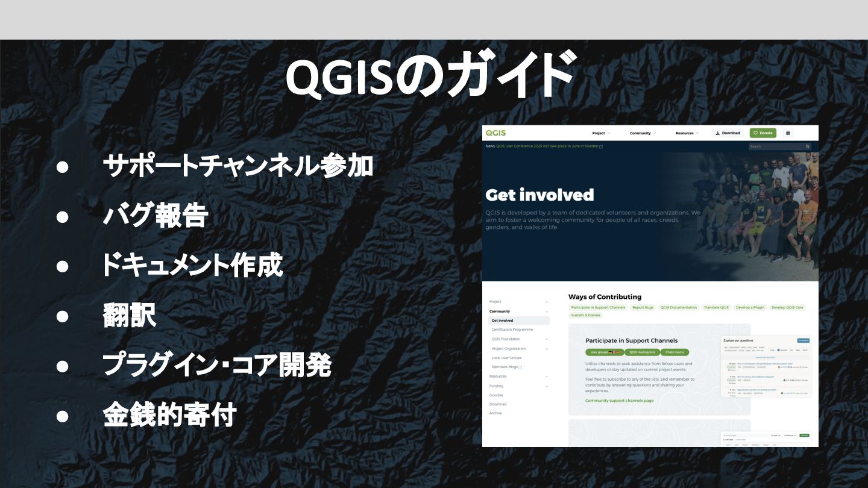Viewport: 868px width, 488px height.
Task: Click the Sustain & Donate tag
Action: coord(586,315)
